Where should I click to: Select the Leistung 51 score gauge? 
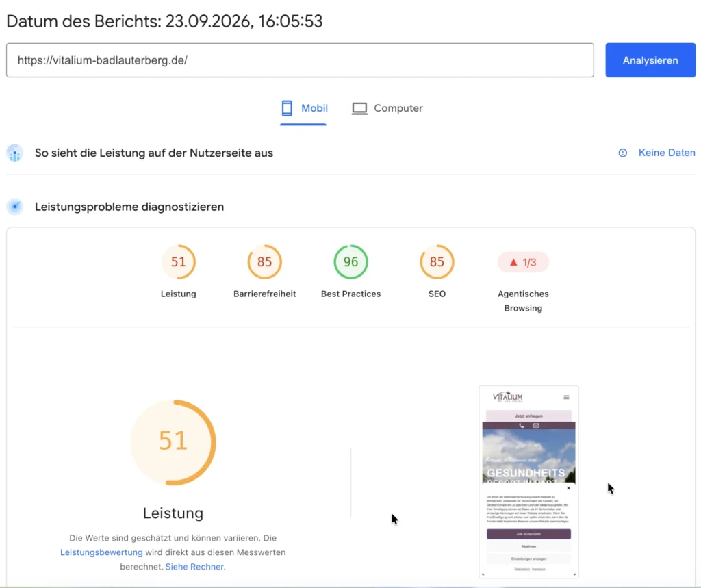[179, 262]
